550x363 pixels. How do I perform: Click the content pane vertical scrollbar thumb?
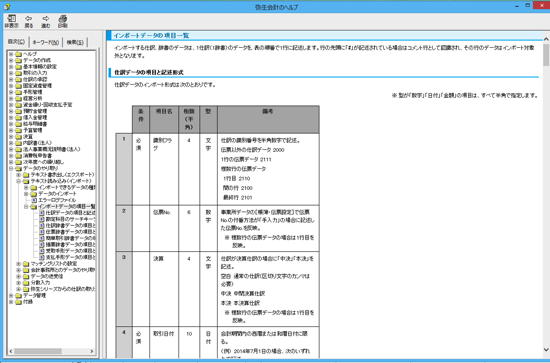coord(546,55)
